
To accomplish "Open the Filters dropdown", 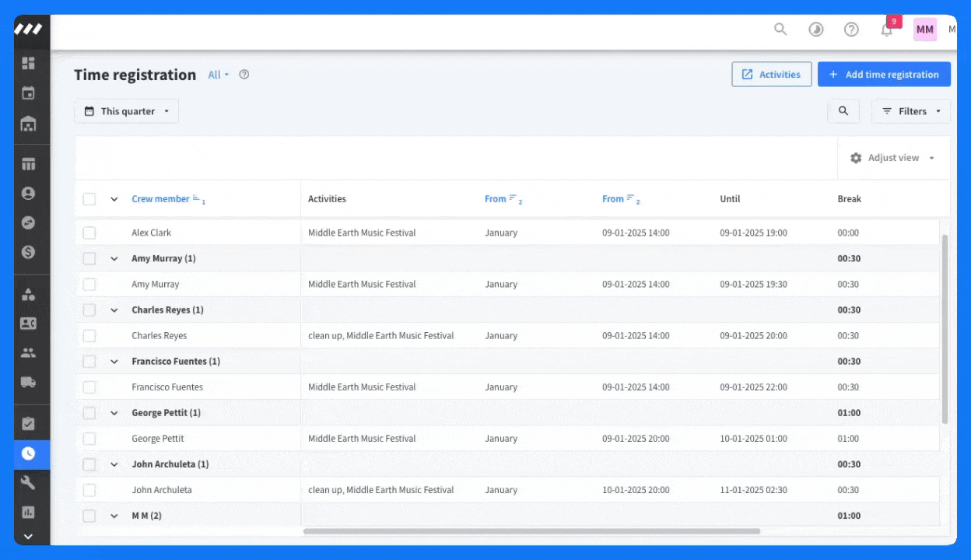I will coord(911,111).
